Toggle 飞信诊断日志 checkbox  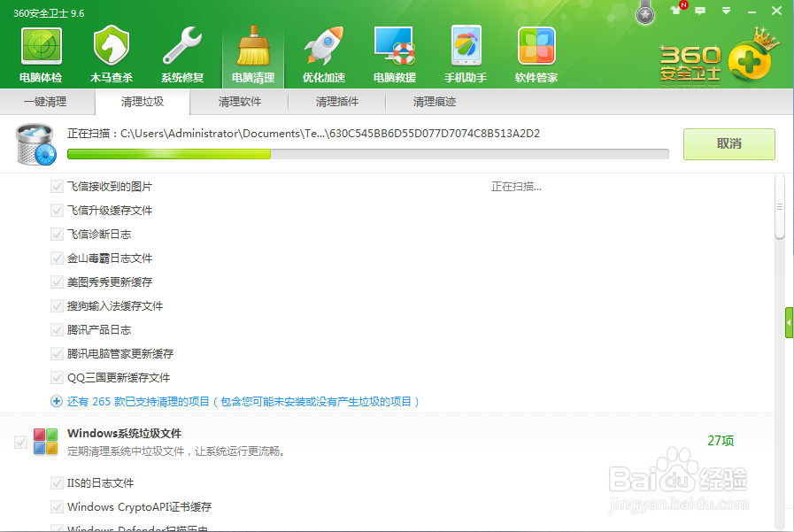coord(57,235)
